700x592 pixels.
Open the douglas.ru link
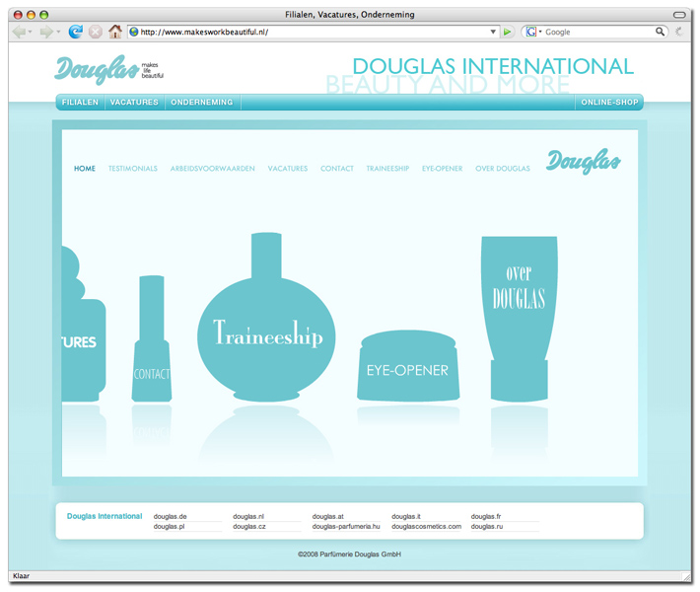[487, 526]
